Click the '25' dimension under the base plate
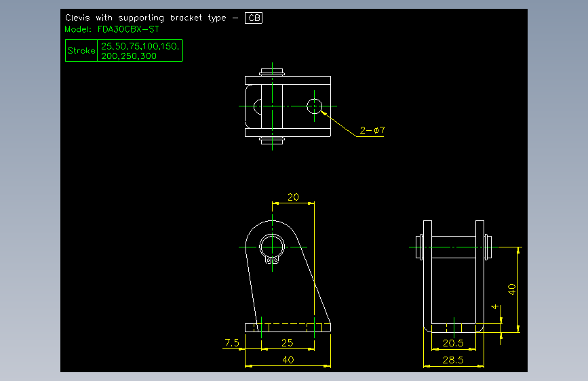The height and width of the screenshot is (381, 588). (x=288, y=342)
